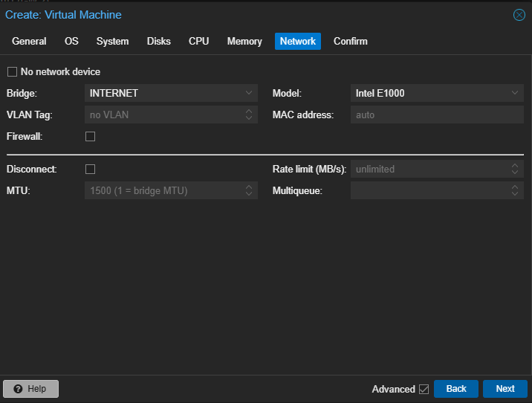This screenshot has width=532, height=403.
Task: Select the Network tab
Action: click(297, 42)
